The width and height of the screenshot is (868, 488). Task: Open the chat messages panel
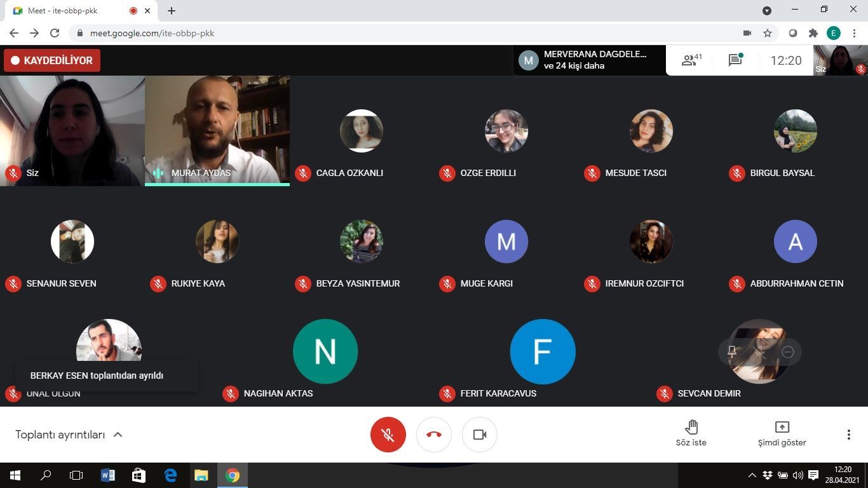pos(736,60)
